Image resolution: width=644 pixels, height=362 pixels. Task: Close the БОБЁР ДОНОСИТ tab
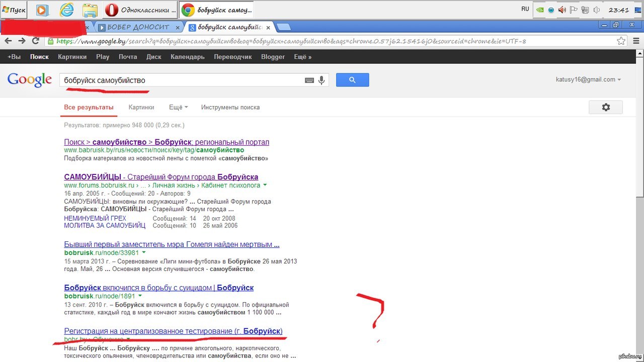[177, 28]
